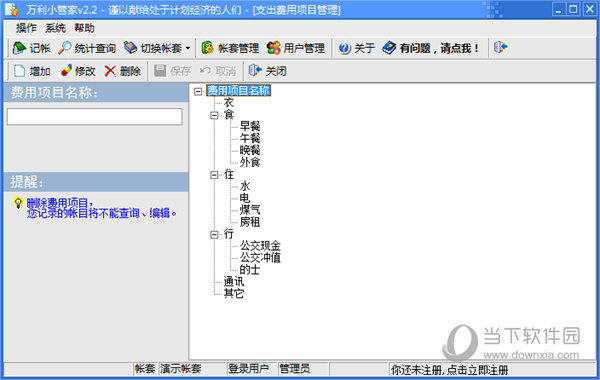The height and width of the screenshot is (380, 600).
Task: Select 早餐 in the tree
Action: click(x=250, y=126)
